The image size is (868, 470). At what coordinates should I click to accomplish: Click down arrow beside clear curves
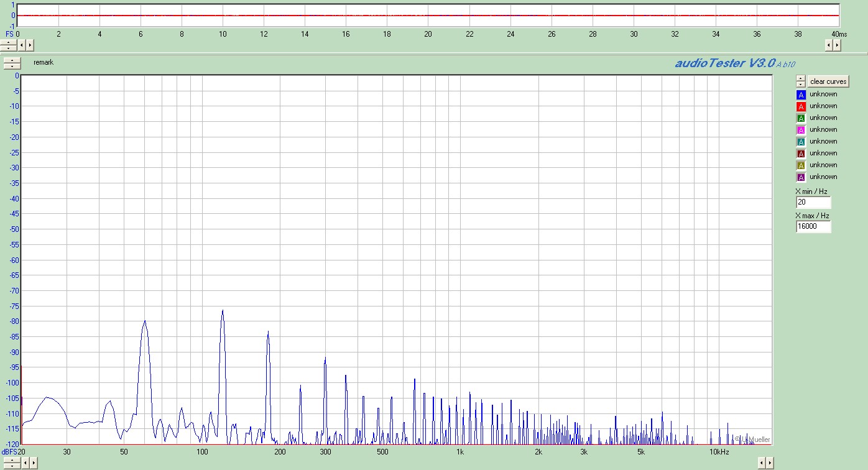800,85
